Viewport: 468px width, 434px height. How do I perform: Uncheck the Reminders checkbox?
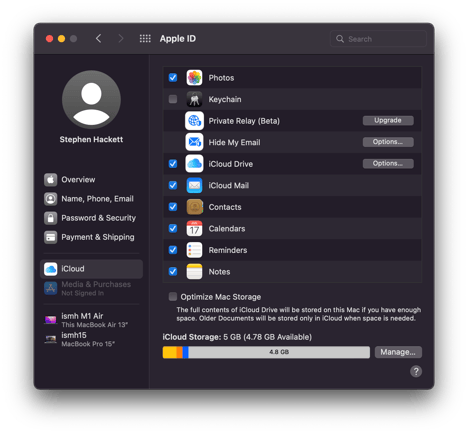tap(173, 250)
